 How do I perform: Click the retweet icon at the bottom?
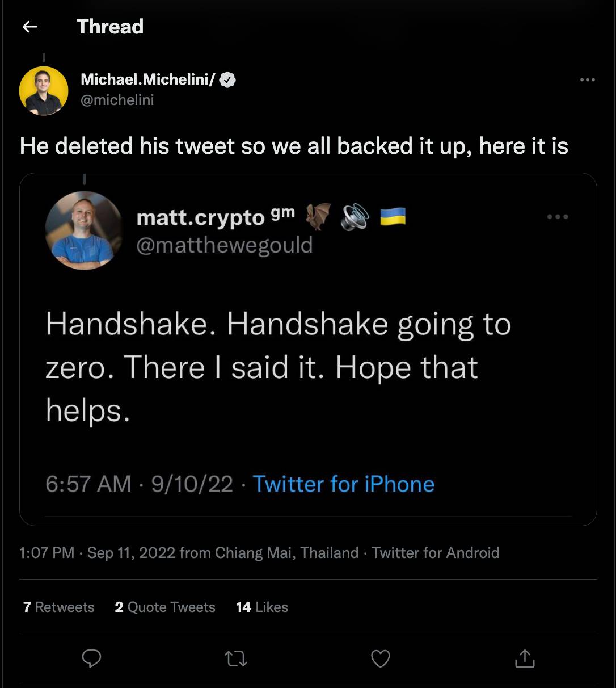[x=235, y=658]
